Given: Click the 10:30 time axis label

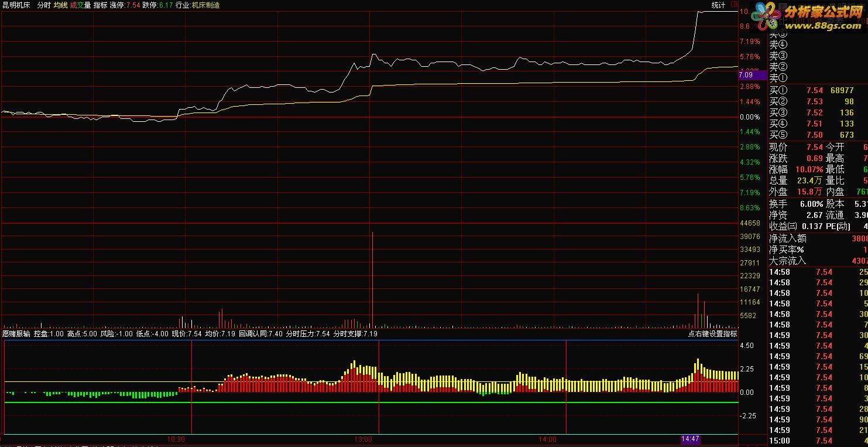Looking at the screenshot, I should tap(176, 439).
